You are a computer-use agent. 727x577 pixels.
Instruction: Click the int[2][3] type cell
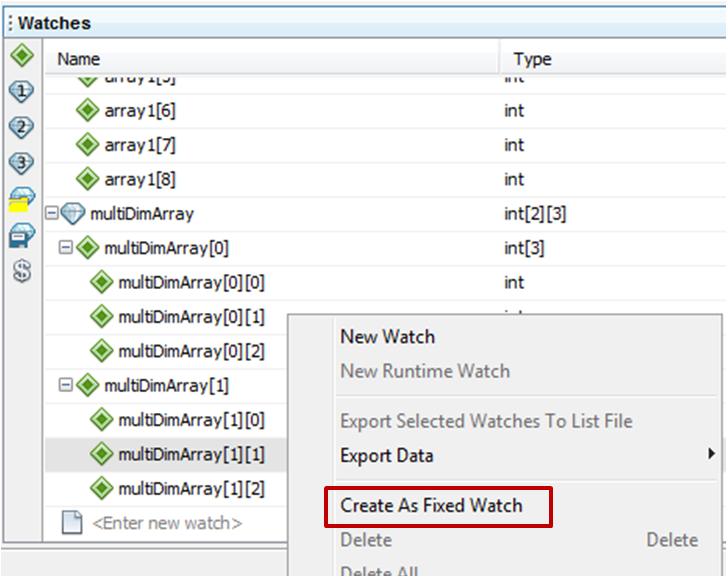pyautogui.click(x=536, y=214)
